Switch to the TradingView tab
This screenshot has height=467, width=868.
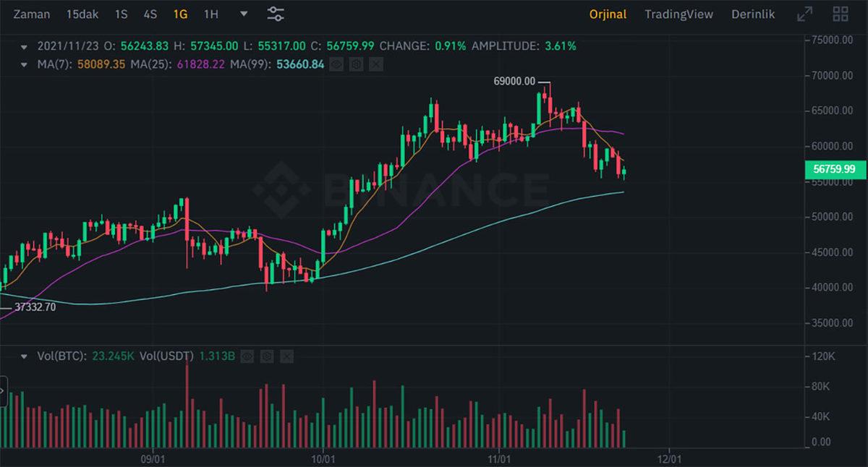(678, 13)
